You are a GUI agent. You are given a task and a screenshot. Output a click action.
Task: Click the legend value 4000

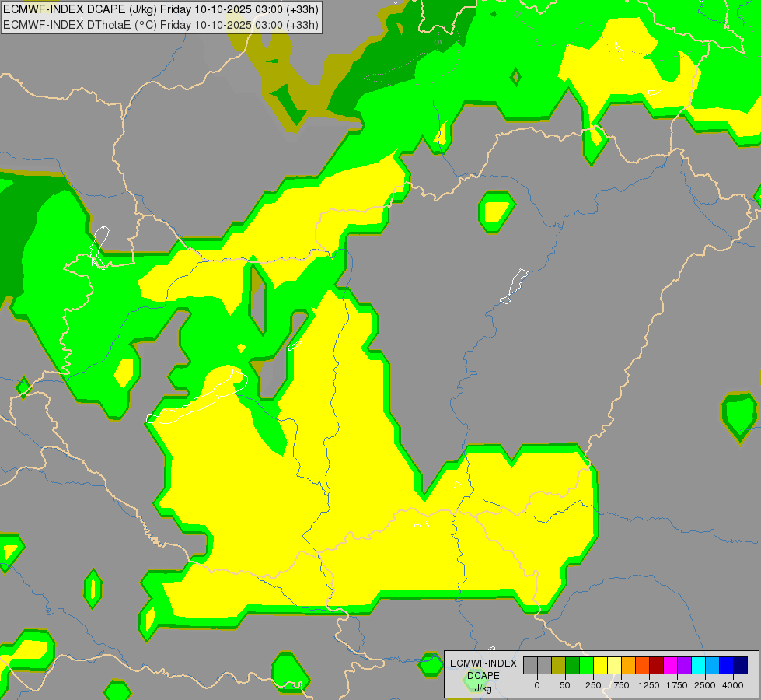click(733, 685)
